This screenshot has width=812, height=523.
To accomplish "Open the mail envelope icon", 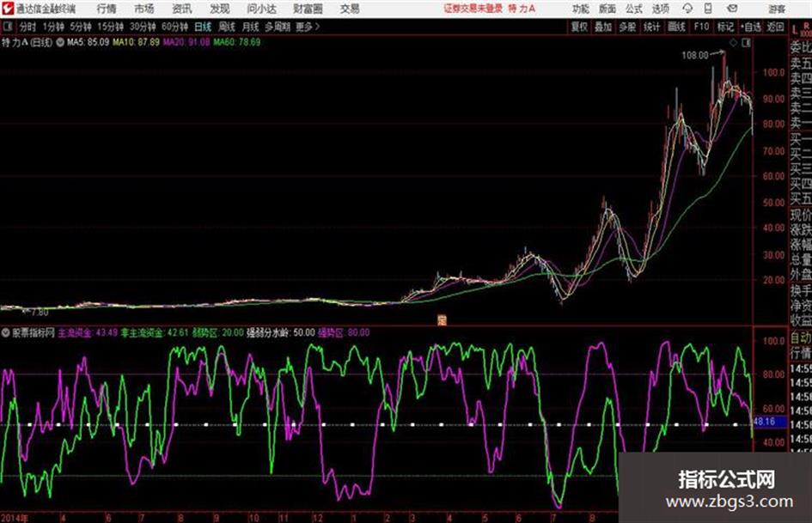I will coord(732,9).
